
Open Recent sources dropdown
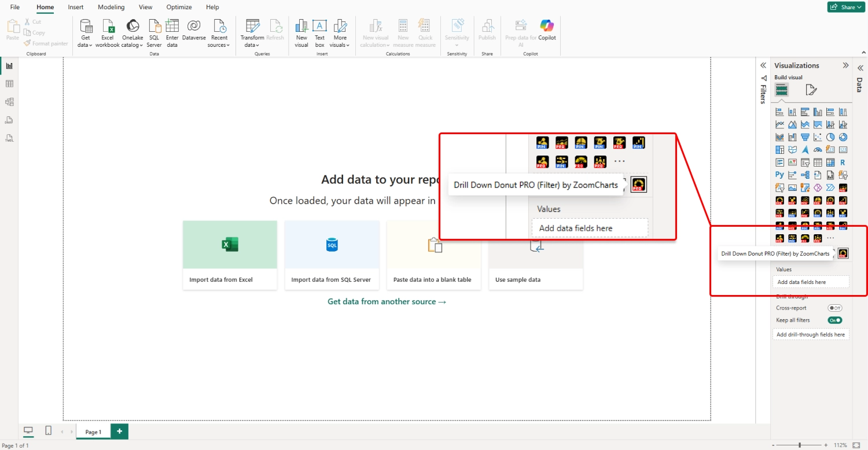(219, 33)
